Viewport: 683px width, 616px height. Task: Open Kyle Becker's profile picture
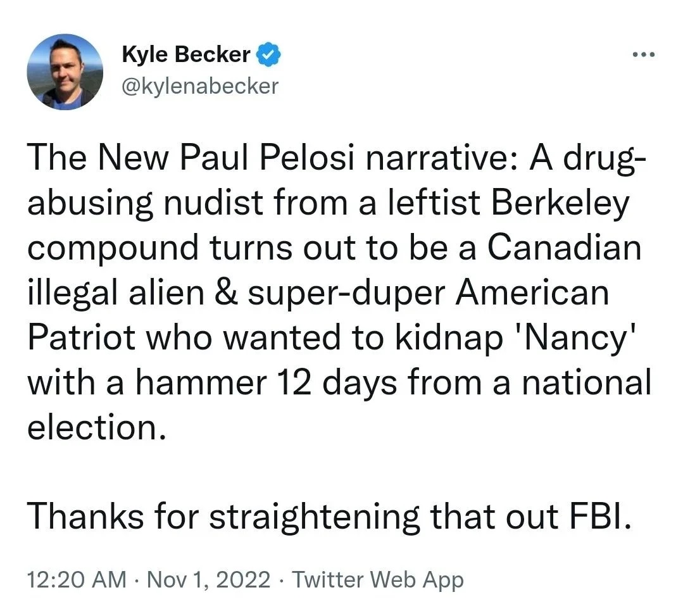pos(65,72)
